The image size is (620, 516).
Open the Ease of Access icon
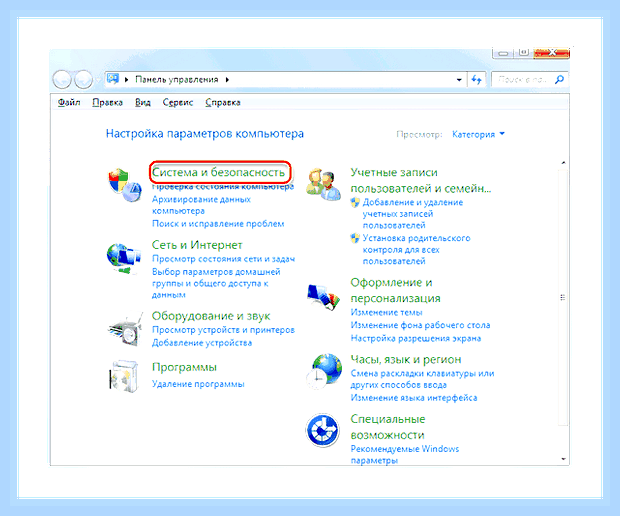click(x=323, y=430)
